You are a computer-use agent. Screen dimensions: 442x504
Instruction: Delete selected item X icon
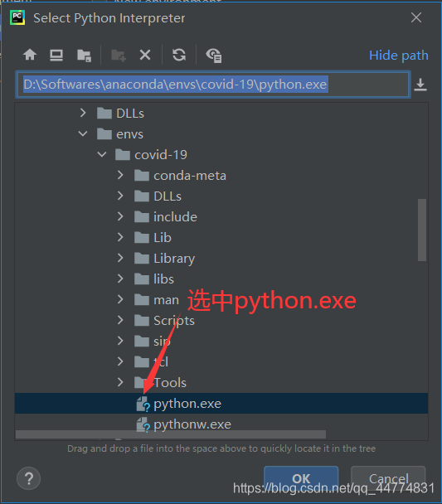click(x=145, y=55)
